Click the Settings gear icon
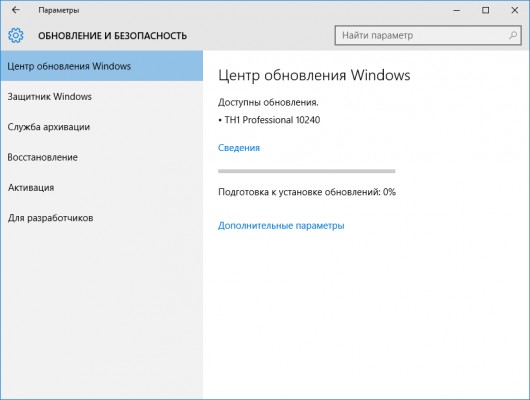Image resolution: width=530 pixels, height=400 pixels. click(x=16, y=35)
